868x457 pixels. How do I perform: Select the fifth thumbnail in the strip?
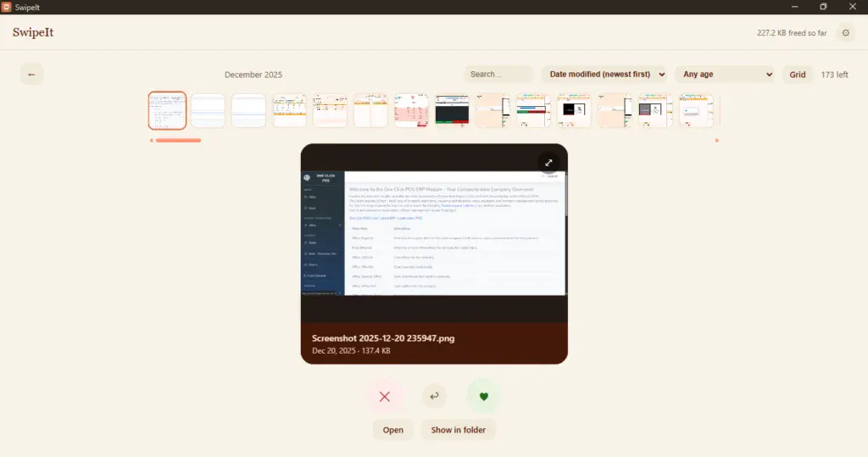[x=330, y=111]
